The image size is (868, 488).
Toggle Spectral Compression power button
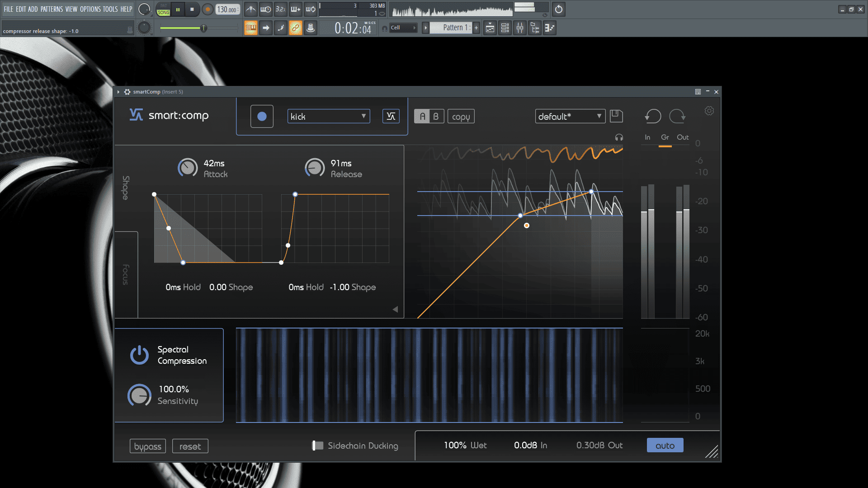139,355
